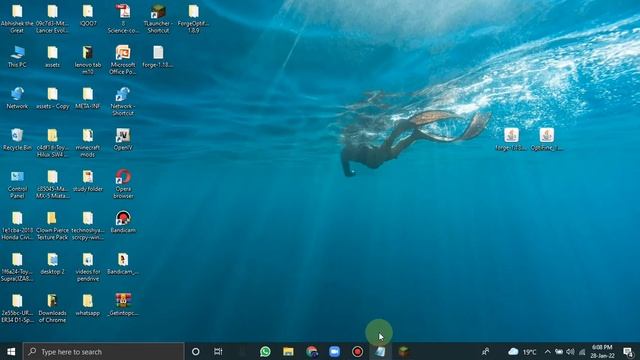
Task: Select the forge jar icon beside the diver
Action: pyautogui.click(x=511, y=139)
